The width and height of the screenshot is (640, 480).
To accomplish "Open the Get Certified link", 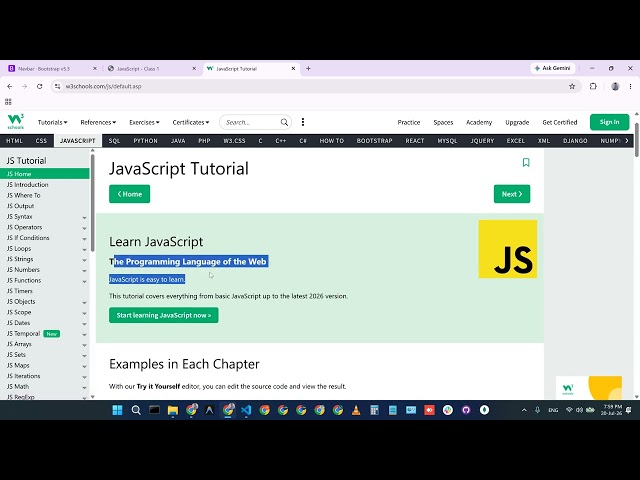I will click(x=560, y=122).
